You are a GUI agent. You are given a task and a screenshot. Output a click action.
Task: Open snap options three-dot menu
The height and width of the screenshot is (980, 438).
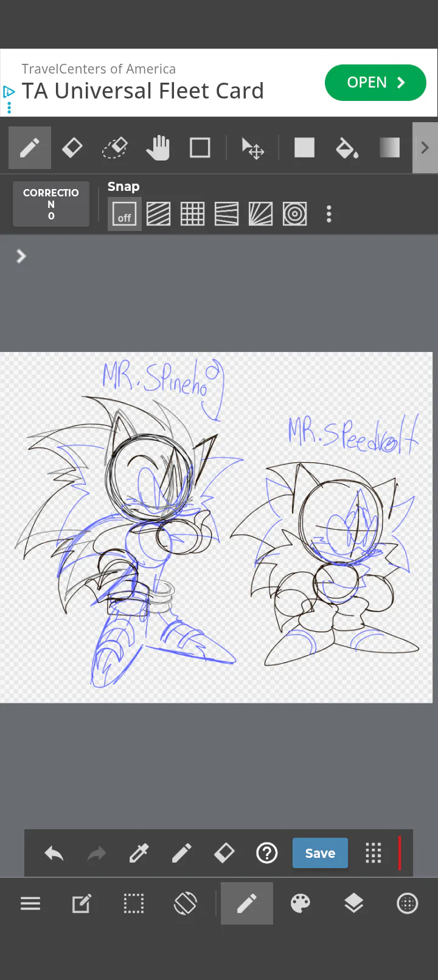(329, 214)
